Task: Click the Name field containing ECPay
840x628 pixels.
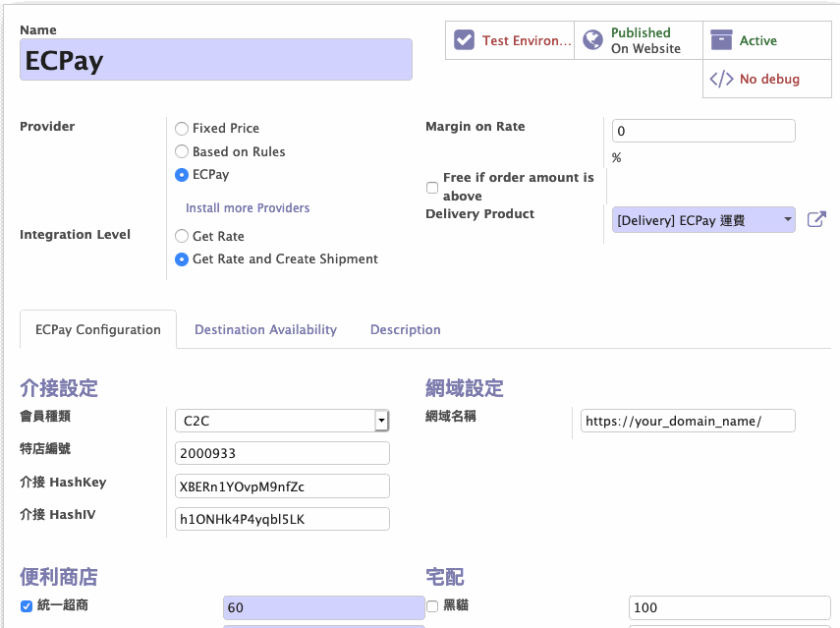Action: click(x=216, y=60)
